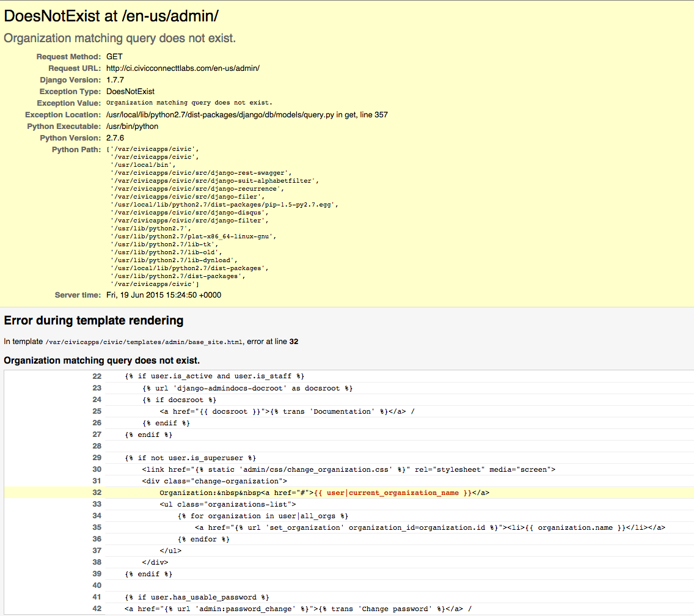Click the path entry ending in 'lib-tk'

click(x=164, y=244)
